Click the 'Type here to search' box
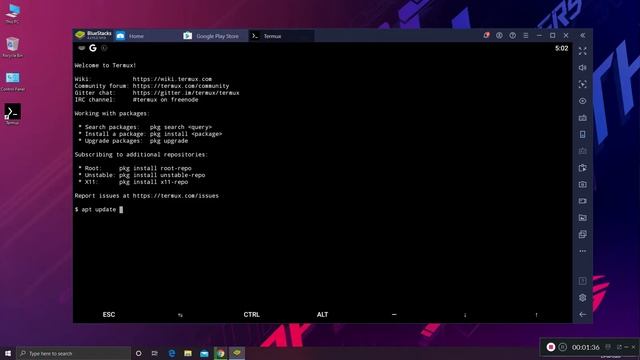This screenshot has width=640, height=360. tap(74, 353)
